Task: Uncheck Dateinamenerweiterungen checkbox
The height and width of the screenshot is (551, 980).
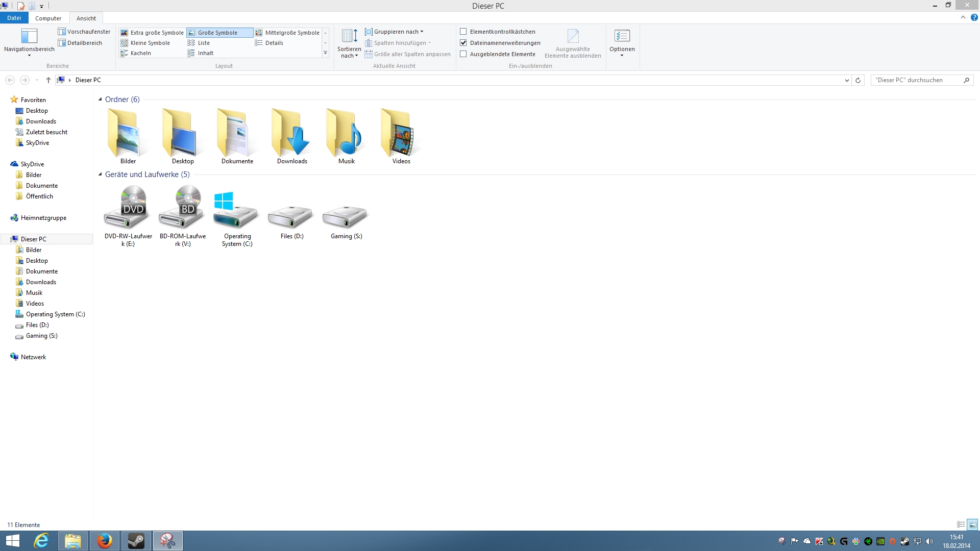Action: tap(463, 43)
